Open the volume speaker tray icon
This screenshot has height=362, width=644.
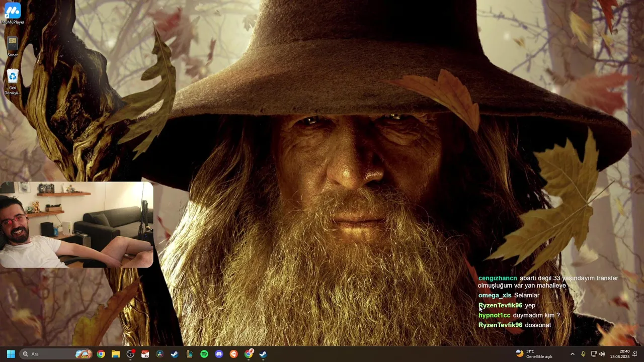click(602, 354)
